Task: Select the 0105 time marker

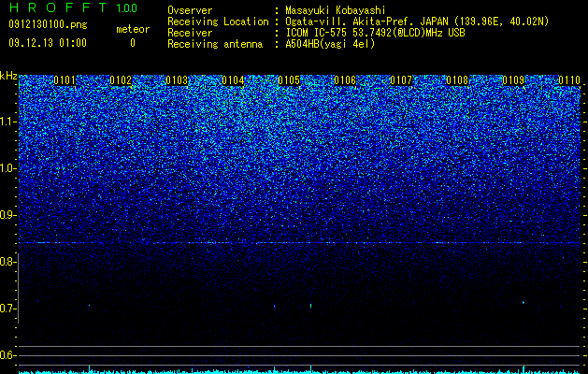Action: click(289, 80)
